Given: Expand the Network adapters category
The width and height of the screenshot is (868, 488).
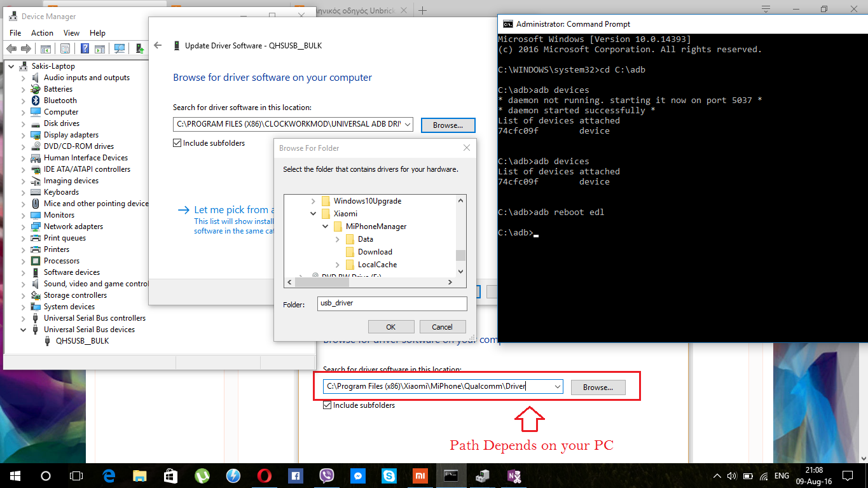Looking at the screenshot, I should 24,227.
